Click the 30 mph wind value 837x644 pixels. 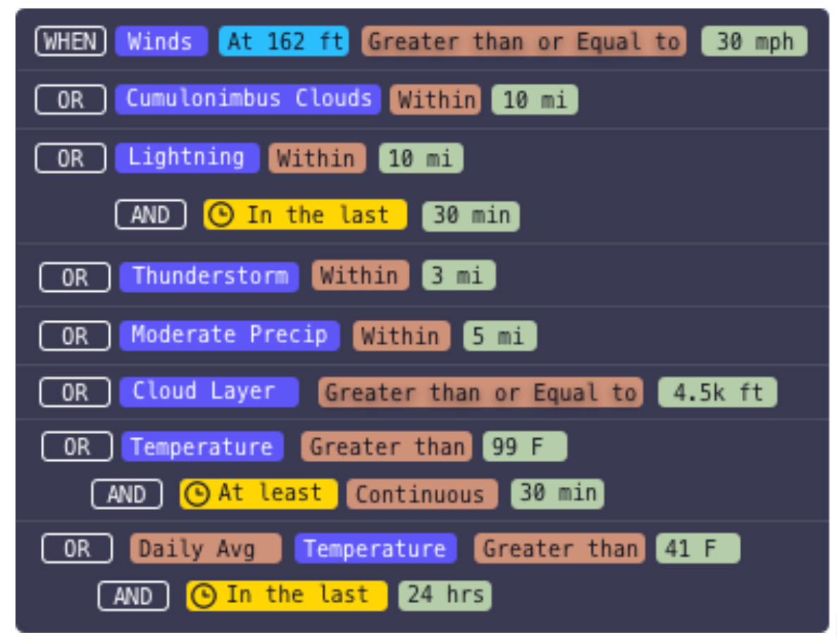point(754,42)
